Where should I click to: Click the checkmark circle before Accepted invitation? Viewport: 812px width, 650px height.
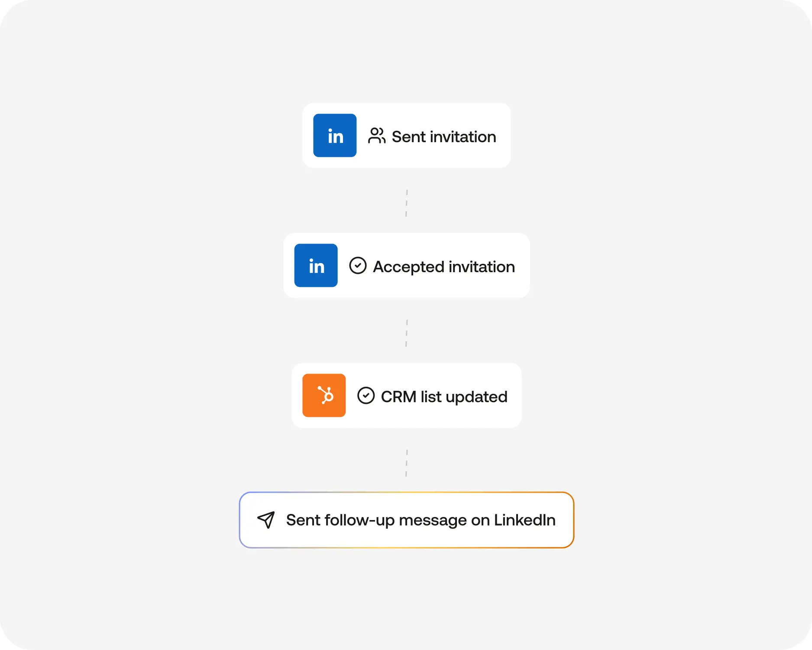pyautogui.click(x=358, y=266)
